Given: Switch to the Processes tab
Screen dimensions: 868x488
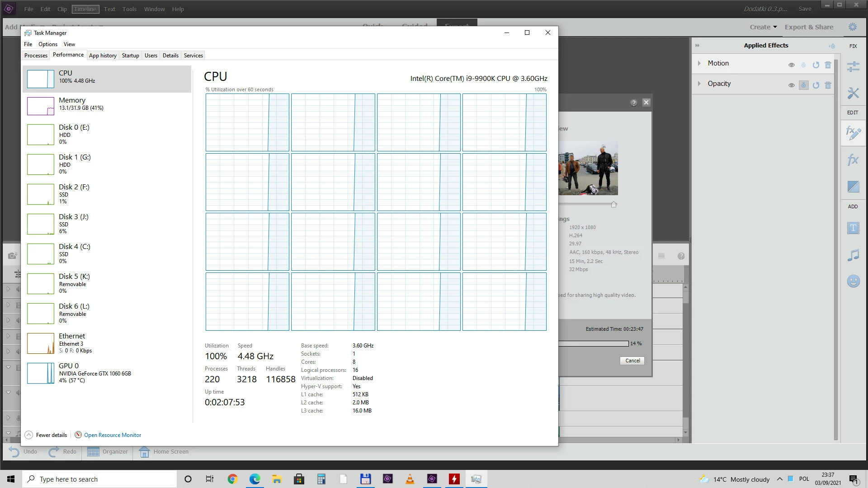Looking at the screenshot, I should [36, 55].
